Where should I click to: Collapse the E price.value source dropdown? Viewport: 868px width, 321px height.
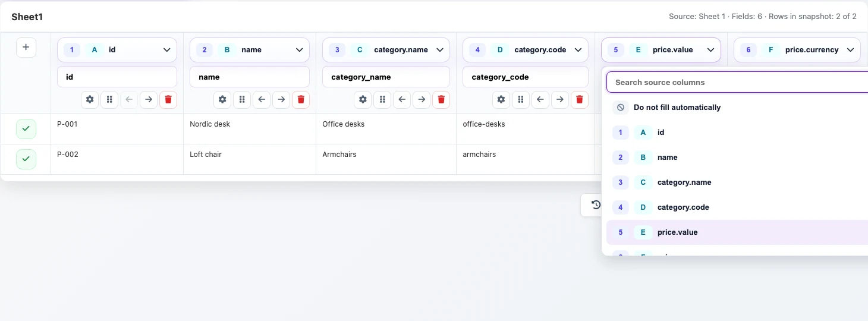pos(661,50)
